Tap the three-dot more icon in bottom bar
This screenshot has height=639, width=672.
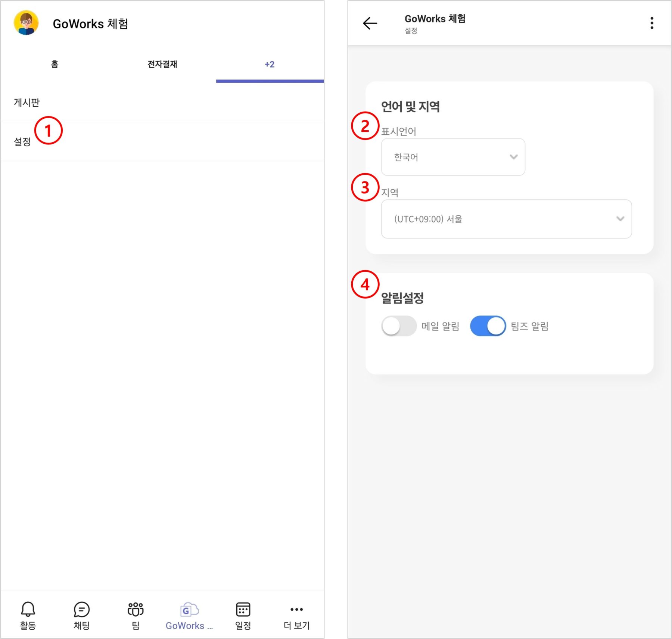[x=297, y=610]
